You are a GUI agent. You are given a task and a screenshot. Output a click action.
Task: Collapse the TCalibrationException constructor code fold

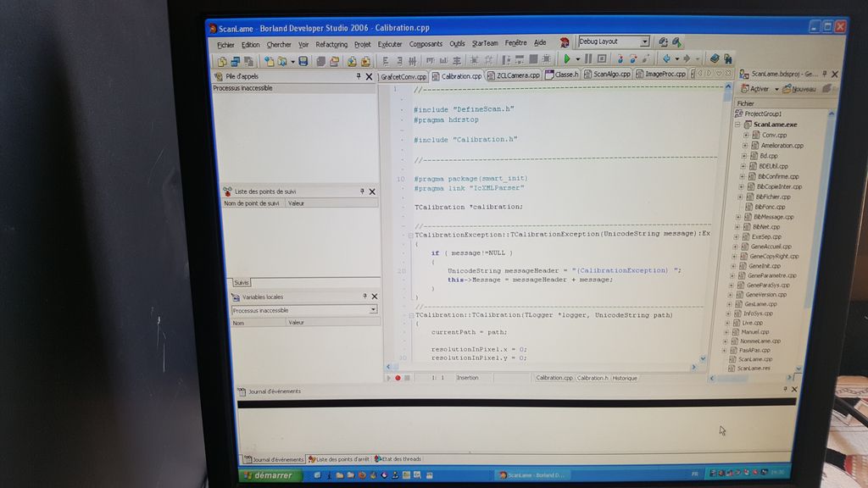(x=411, y=235)
